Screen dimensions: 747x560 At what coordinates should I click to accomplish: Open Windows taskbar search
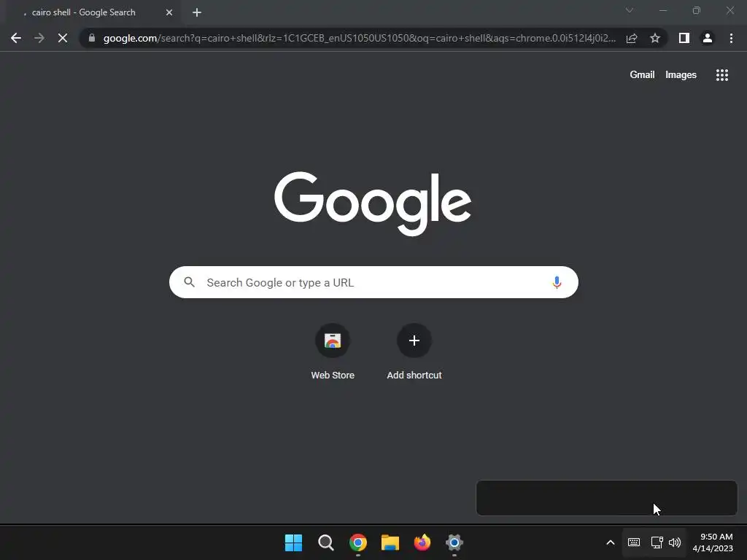(x=326, y=542)
